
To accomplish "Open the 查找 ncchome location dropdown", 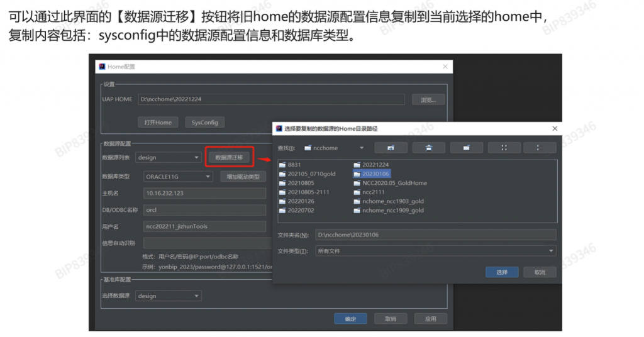I will click(334, 148).
